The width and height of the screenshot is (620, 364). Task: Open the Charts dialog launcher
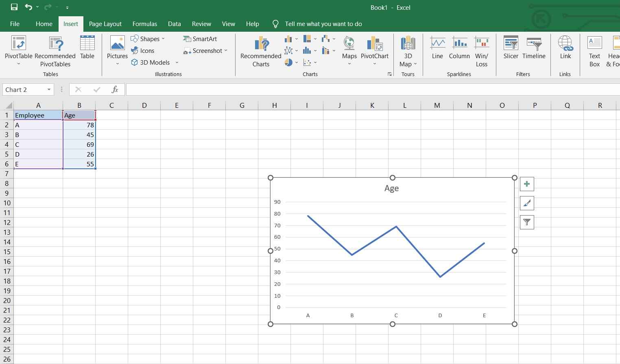390,74
